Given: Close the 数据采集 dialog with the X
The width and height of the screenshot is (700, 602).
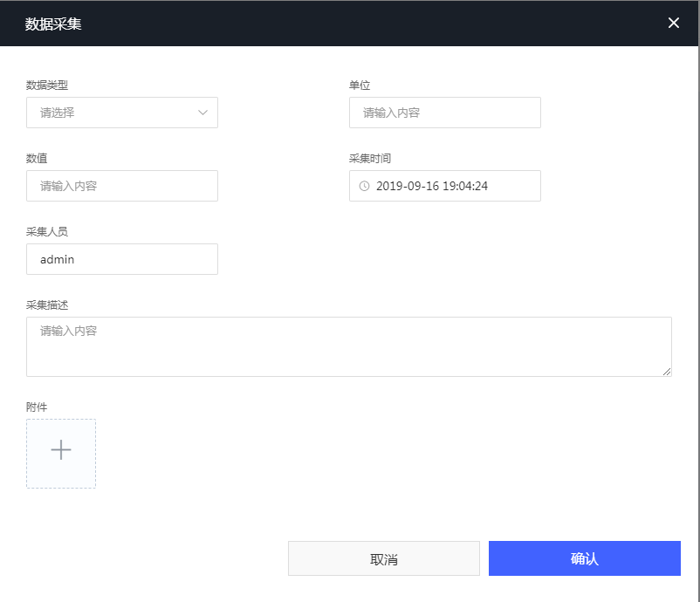Looking at the screenshot, I should pos(673,23).
